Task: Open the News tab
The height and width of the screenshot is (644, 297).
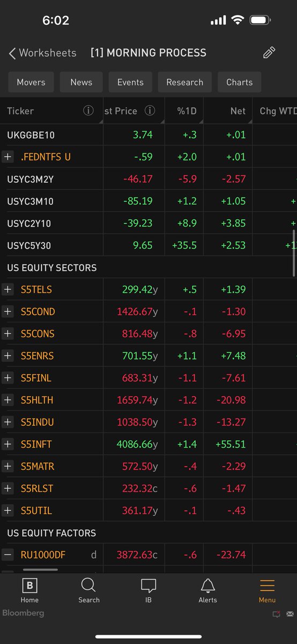Action: [x=81, y=82]
